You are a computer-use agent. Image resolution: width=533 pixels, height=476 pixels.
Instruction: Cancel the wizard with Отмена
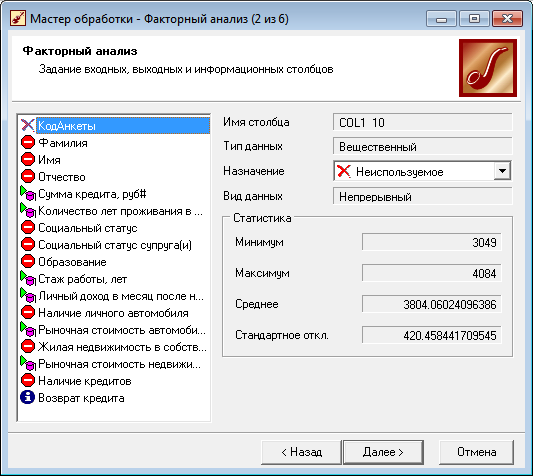tap(476, 452)
